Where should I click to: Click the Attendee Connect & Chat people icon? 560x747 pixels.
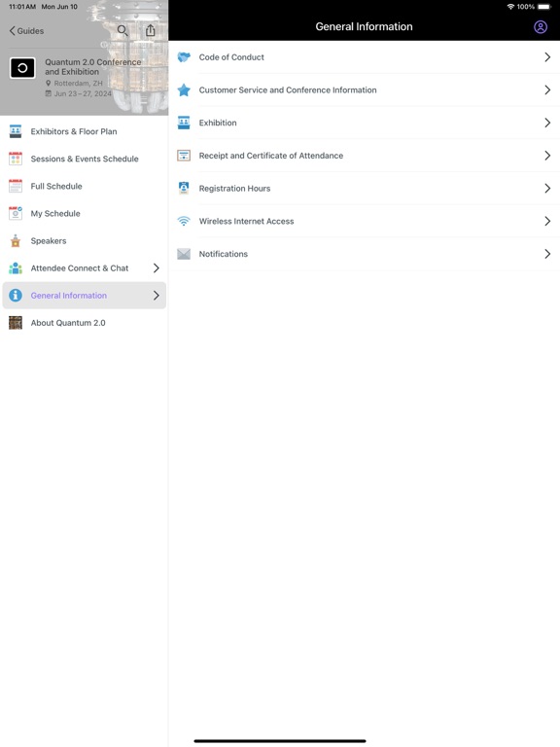(16, 267)
